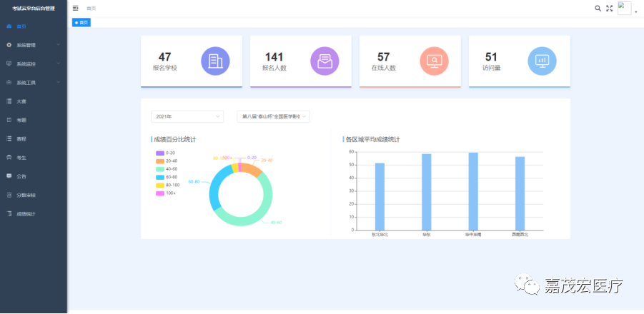Screen dimensions: 644x314
Task: Select the blue 首页 tag tab
Action: tap(81, 23)
